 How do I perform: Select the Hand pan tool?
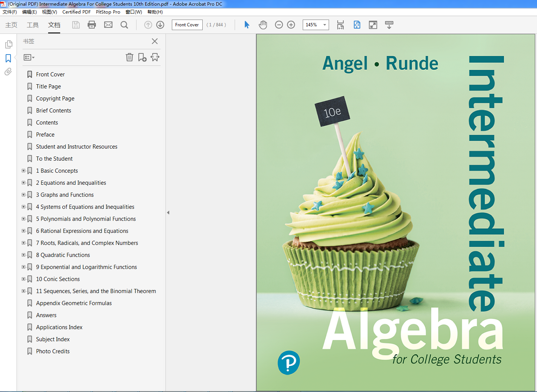click(x=263, y=25)
